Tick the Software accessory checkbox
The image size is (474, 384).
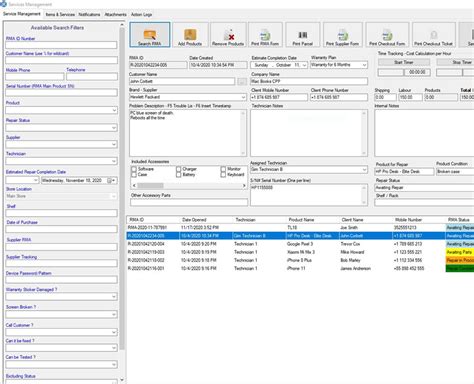tap(134, 169)
